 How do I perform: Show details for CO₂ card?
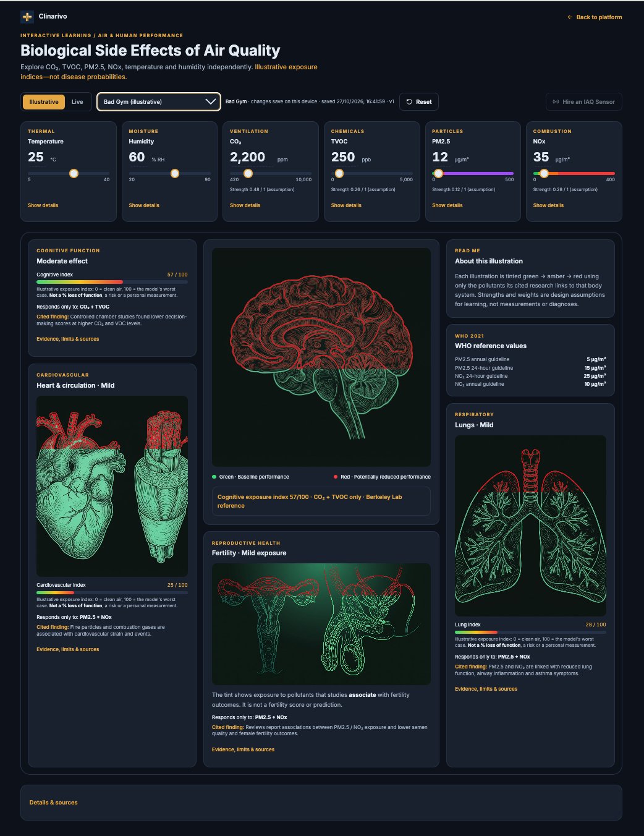(x=245, y=205)
